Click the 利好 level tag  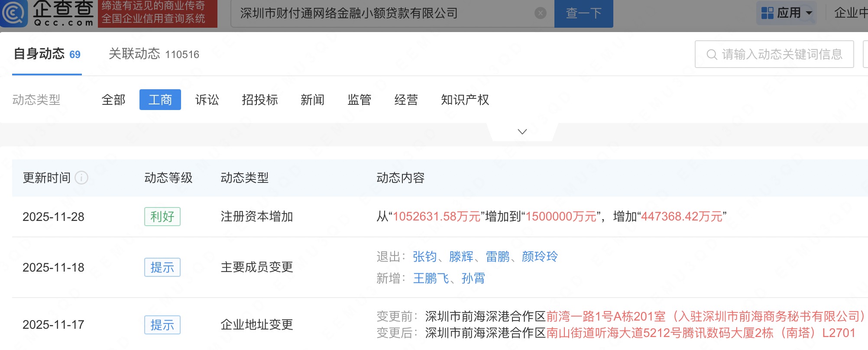click(x=162, y=217)
